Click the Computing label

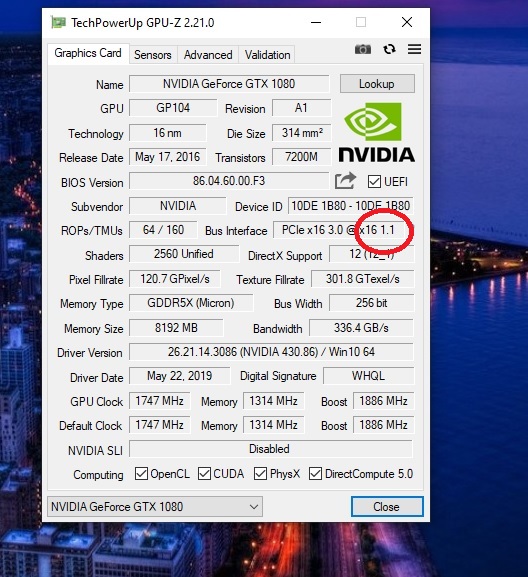pos(98,475)
